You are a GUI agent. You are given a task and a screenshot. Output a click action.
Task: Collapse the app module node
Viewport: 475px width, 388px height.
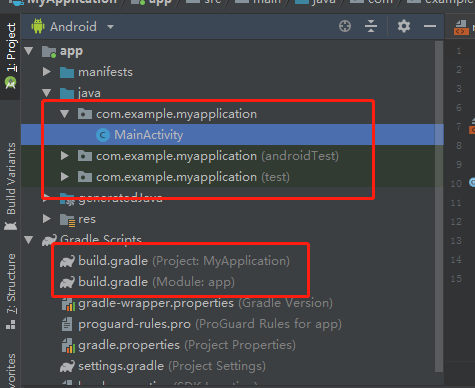click(x=29, y=51)
